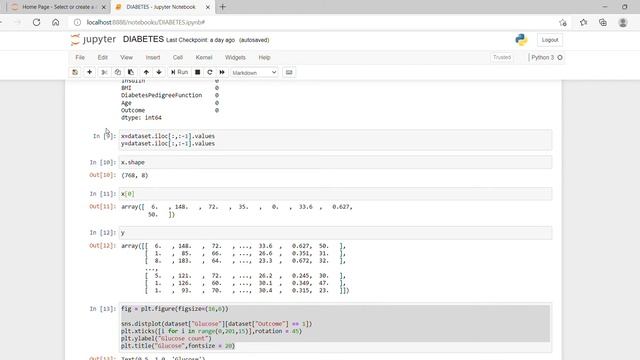The width and height of the screenshot is (640, 360).
Task: Insert a cell below with the plus icon
Action: [x=89, y=72]
